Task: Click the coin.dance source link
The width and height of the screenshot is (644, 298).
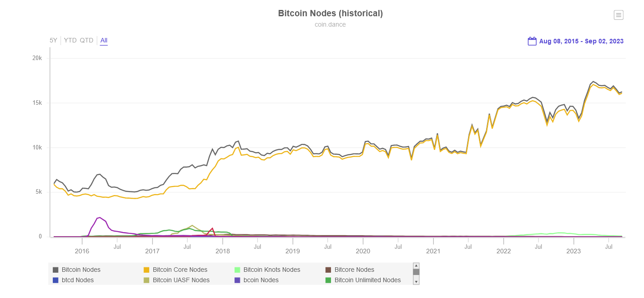Action: 330,24
